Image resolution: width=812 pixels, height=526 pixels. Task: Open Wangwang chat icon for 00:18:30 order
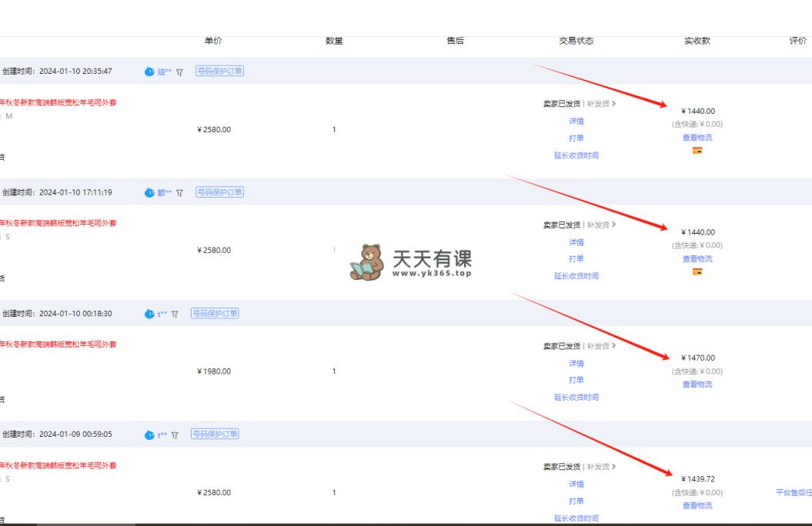pos(149,314)
